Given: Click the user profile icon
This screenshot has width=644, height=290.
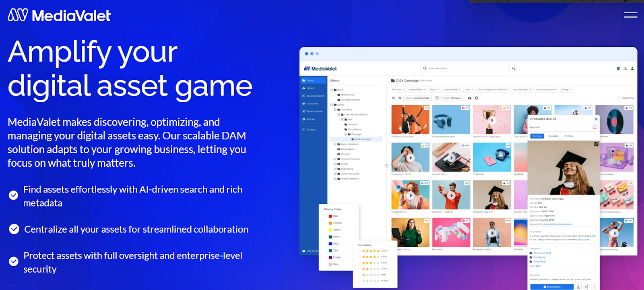Looking at the screenshot, I should point(632,68).
